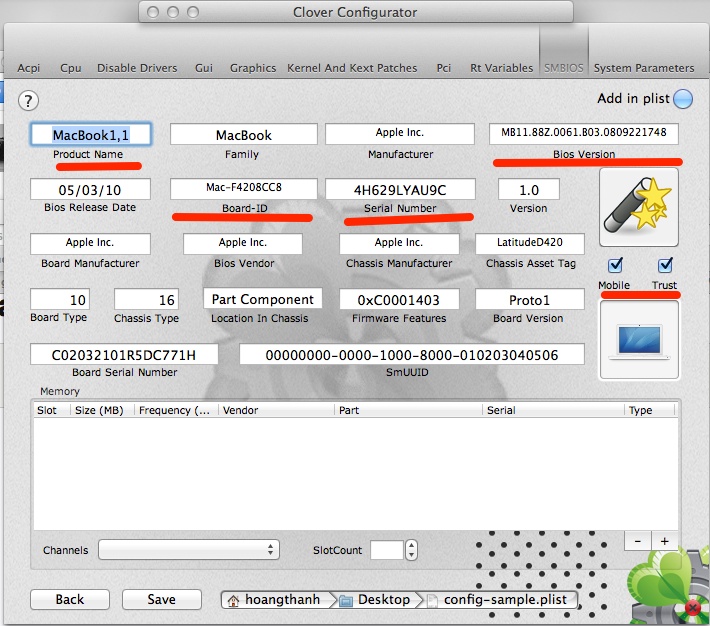This screenshot has width=710, height=626.
Task: Open the Rt Variables tab
Action: [x=501, y=68]
